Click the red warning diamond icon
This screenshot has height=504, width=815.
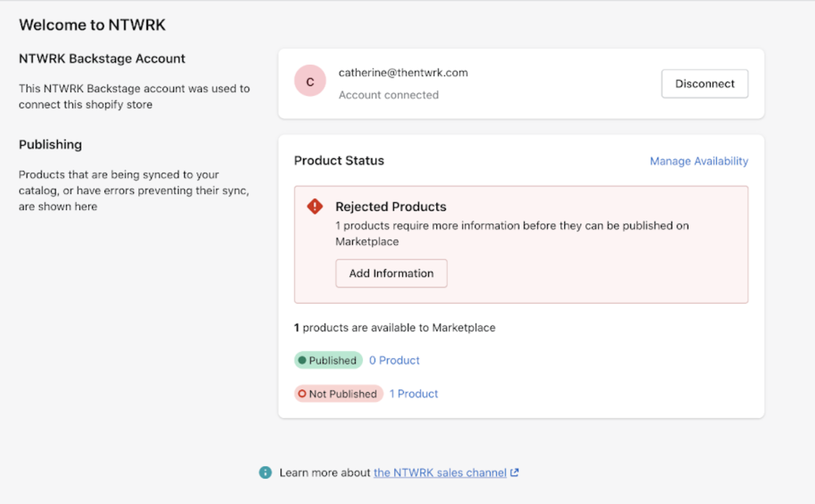(315, 206)
